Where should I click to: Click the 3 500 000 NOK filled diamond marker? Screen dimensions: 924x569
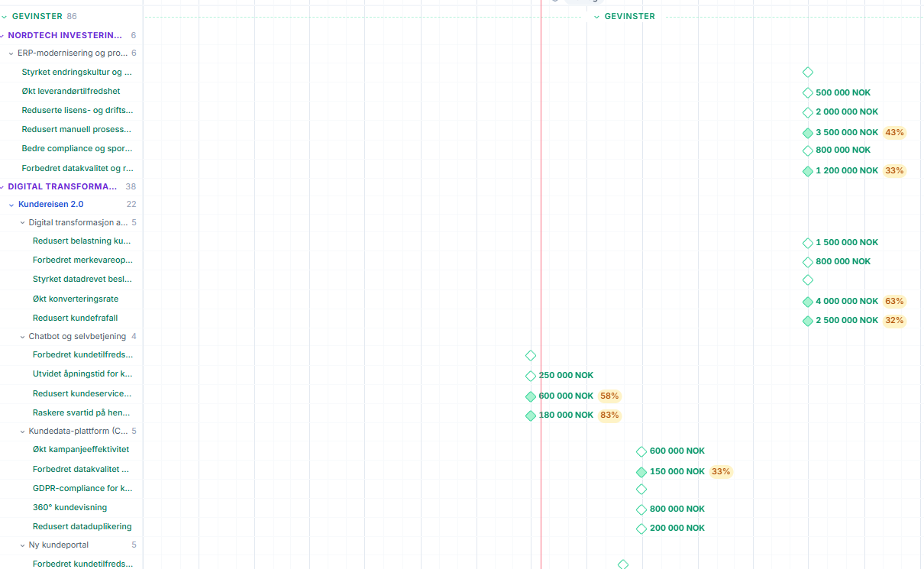[x=808, y=133]
